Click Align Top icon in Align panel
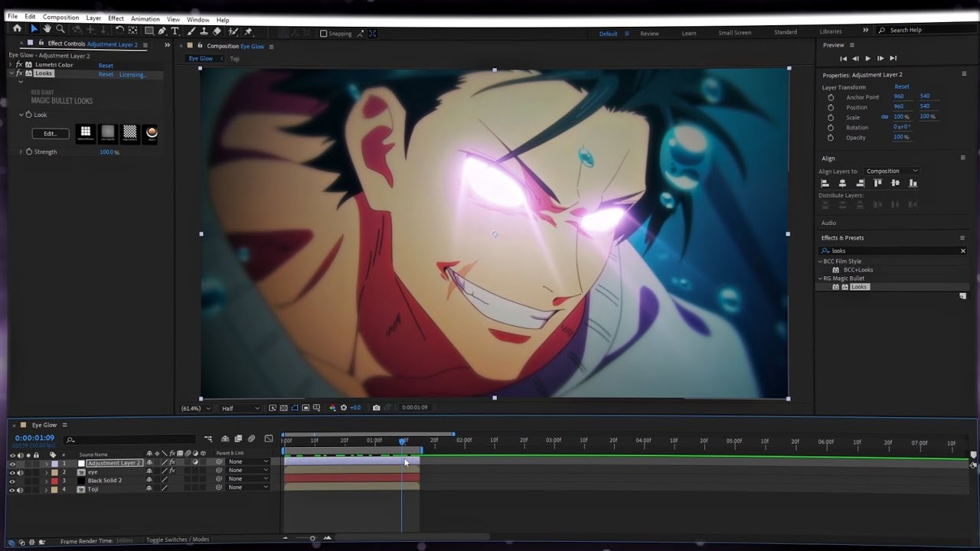The image size is (980, 551). 878,183
